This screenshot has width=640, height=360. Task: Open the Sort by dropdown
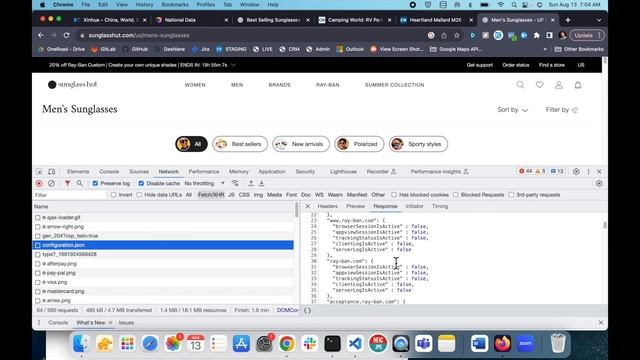tap(513, 110)
